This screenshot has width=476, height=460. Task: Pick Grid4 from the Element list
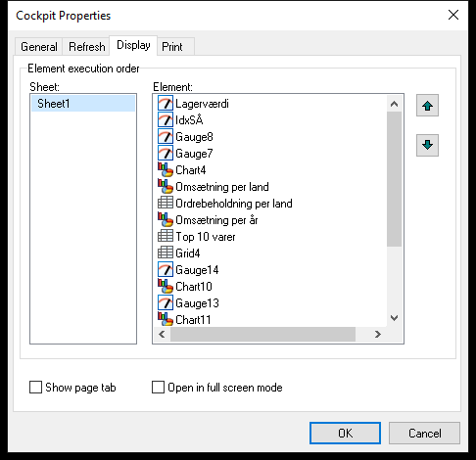188,253
